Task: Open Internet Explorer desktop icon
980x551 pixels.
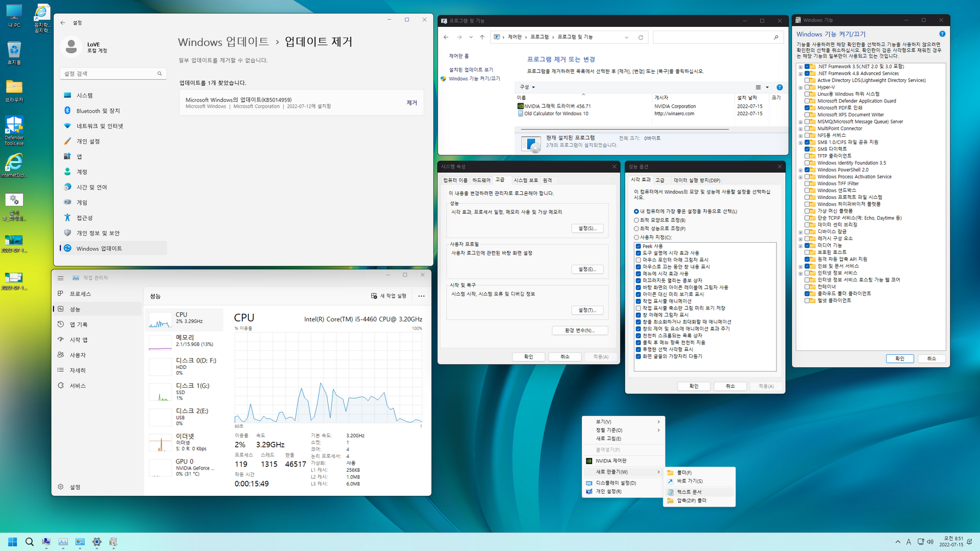Action: pos(14,165)
